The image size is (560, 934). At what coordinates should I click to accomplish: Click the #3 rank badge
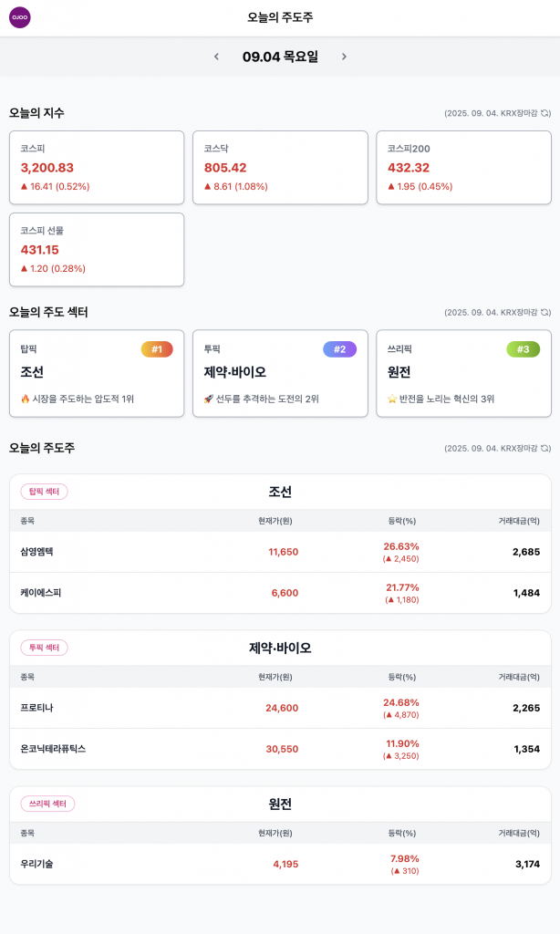(523, 349)
